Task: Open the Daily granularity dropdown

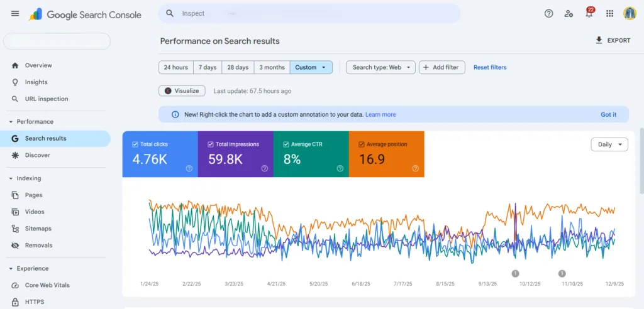Action: point(609,144)
